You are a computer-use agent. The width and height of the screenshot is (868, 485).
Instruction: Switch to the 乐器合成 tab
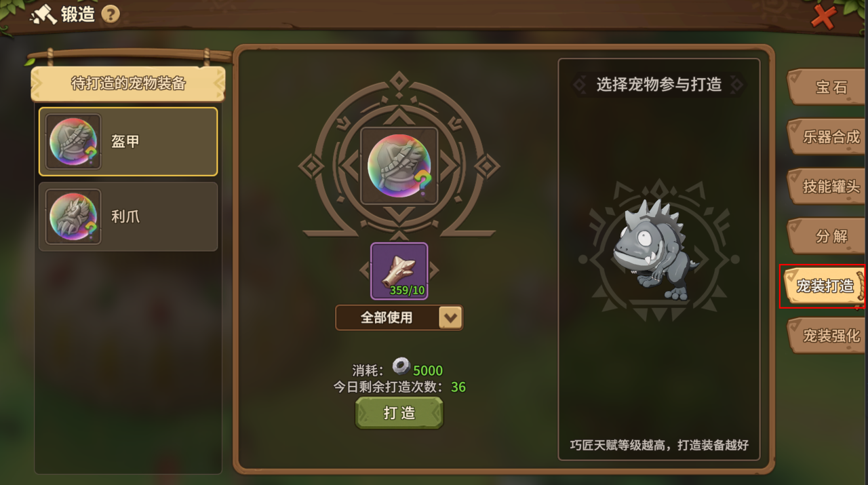[x=830, y=136]
